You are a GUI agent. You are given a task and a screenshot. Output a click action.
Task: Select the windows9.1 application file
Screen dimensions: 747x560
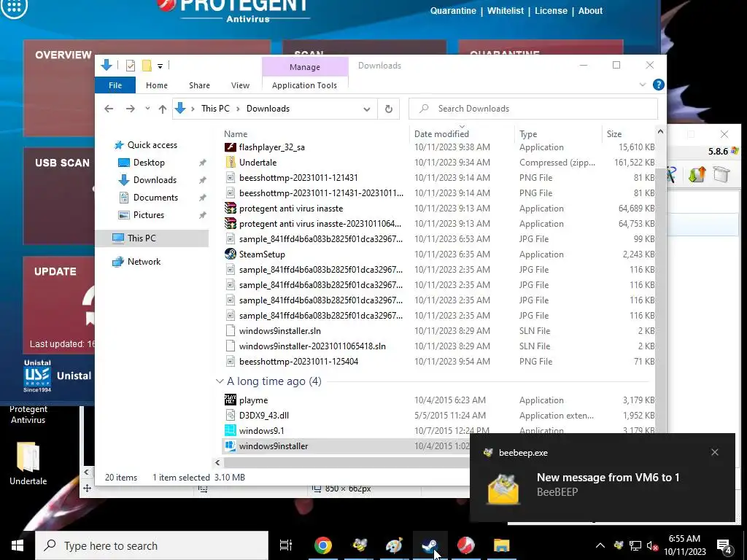pos(262,430)
